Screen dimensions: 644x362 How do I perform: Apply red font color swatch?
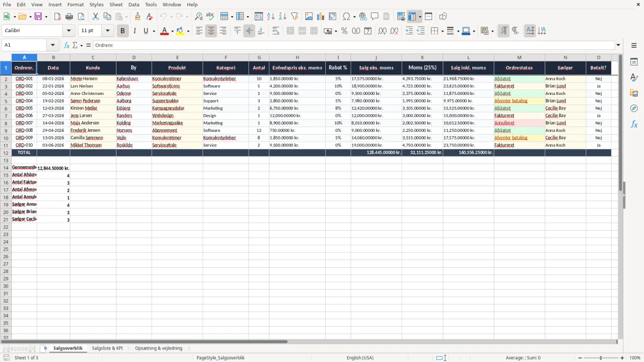click(164, 31)
